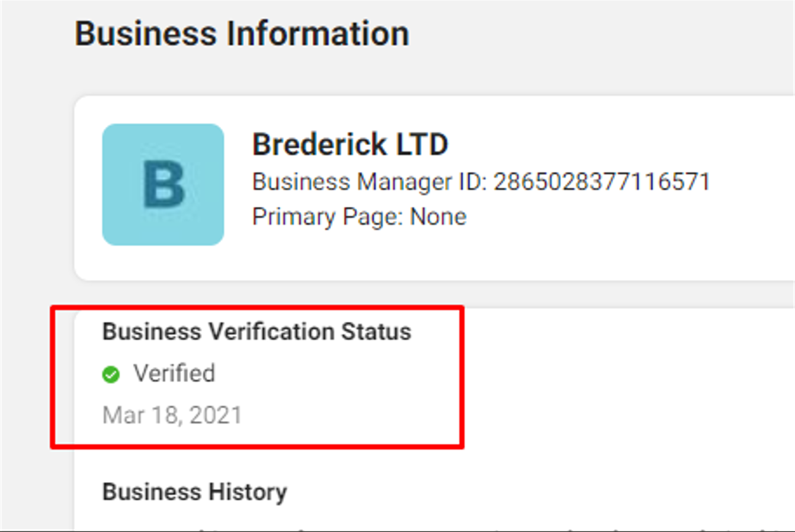795x532 pixels.
Task: Click the verification date Mar 18, 2021
Action: (x=172, y=415)
